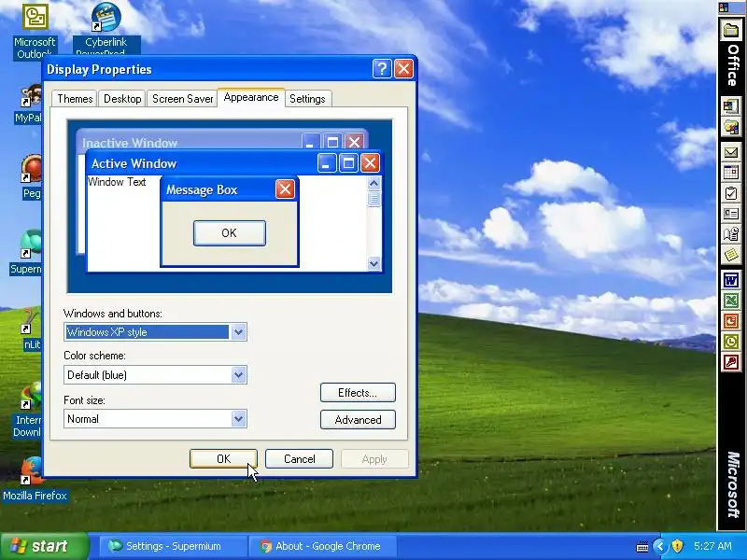Screen dimensions: 747x560
Task: Switch to the Themes tab
Action: [75, 99]
